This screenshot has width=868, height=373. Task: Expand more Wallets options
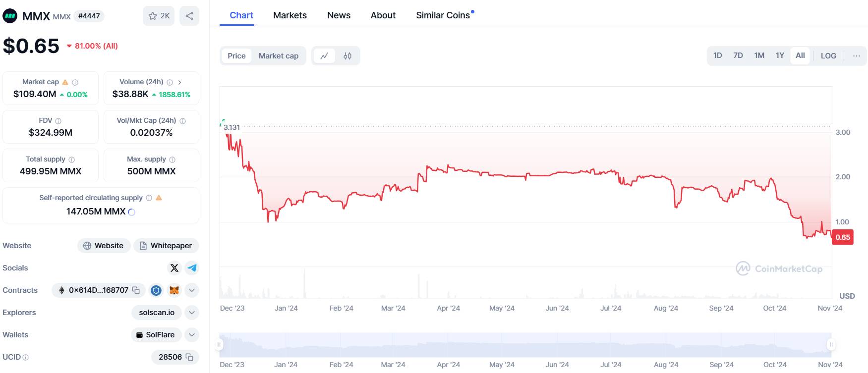pos(192,335)
